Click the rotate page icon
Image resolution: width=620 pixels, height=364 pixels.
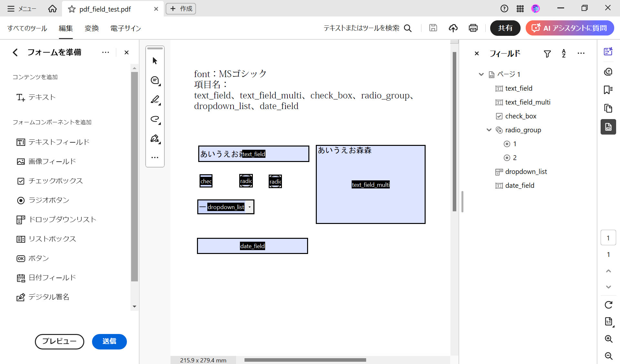click(x=608, y=305)
